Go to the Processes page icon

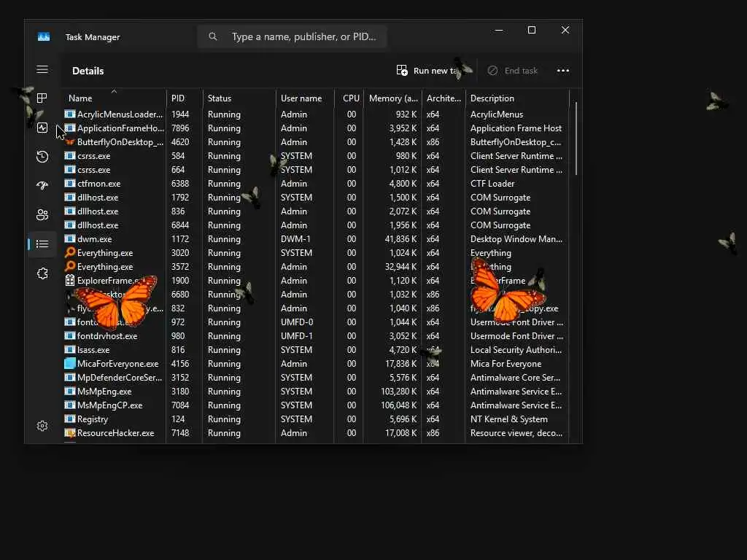tap(42, 98)
